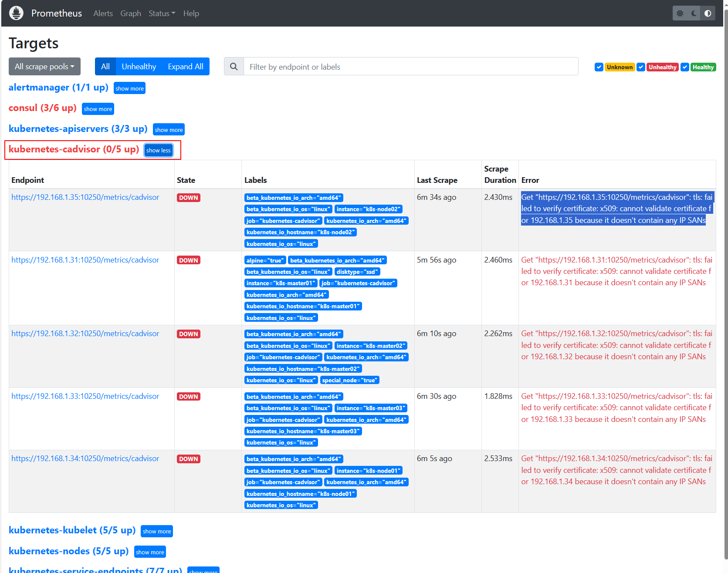Open the 192.168.1.33 cadvisor endpoint link
The height and width of the screenshot is (573, 728).
pyautogui.click(x=85, y=396)
